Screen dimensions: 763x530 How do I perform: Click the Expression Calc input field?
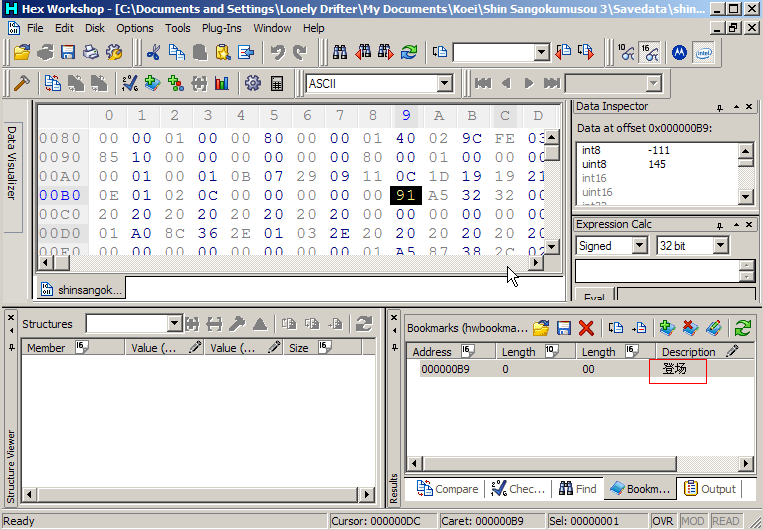click(x=657, y=271)
